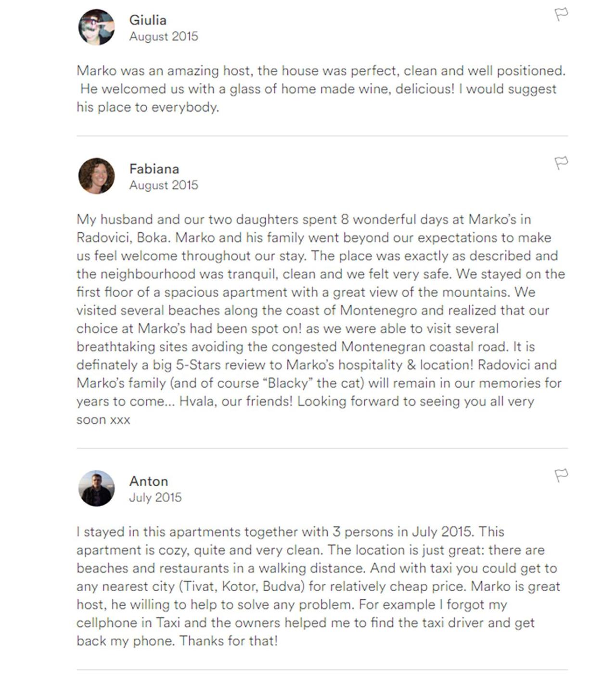Screen dimensions: 616x676
Task: Flag Giulia's review as inappropriate
Action: click(561, 14)
